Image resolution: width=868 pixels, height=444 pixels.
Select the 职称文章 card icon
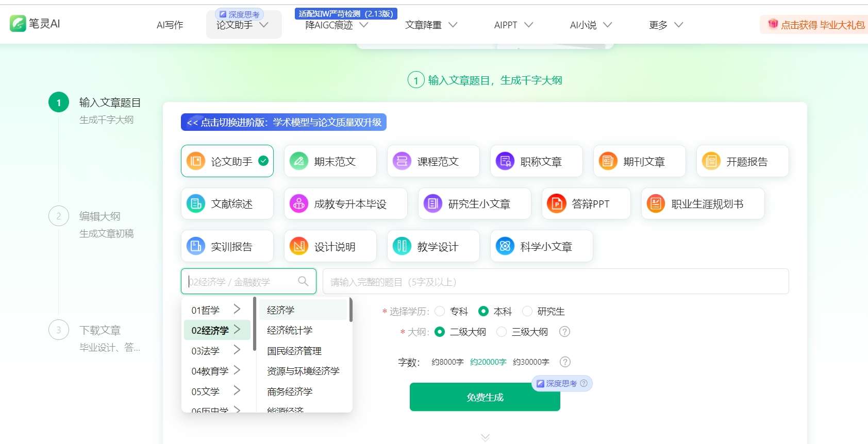[x=505, y=161]
